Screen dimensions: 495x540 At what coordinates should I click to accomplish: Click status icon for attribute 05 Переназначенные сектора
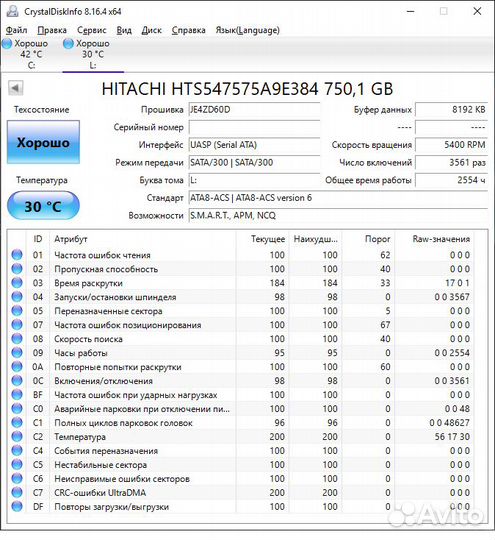(17, 311)
